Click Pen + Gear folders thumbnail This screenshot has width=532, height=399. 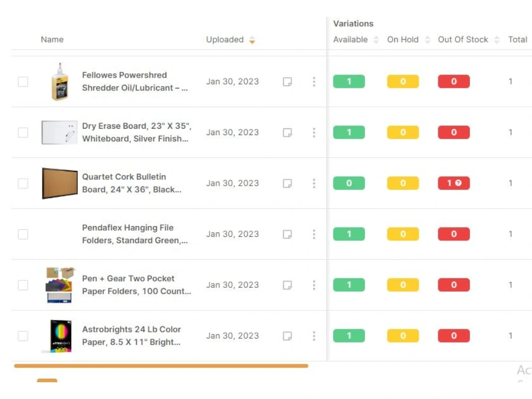coord(60,285)
